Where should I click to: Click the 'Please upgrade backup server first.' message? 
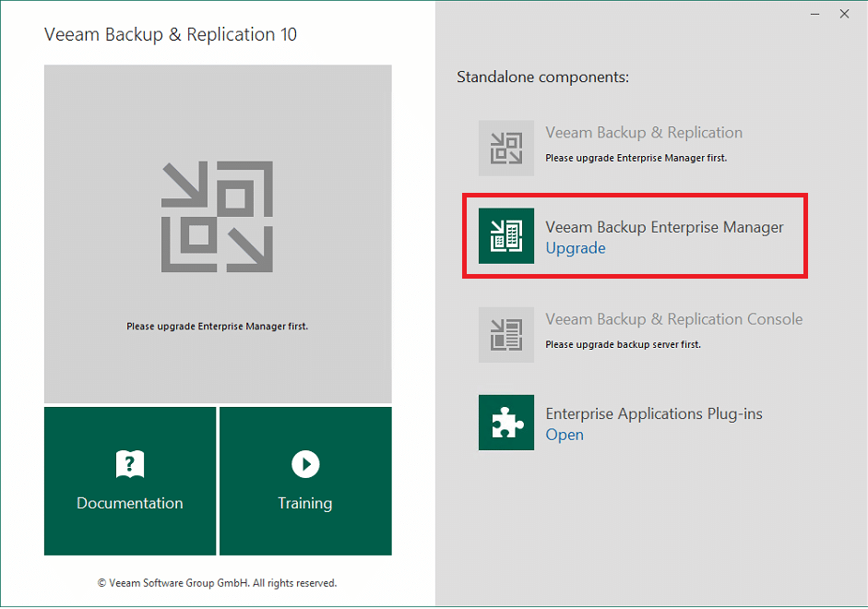pyautogui.click(x=623, y=344)
